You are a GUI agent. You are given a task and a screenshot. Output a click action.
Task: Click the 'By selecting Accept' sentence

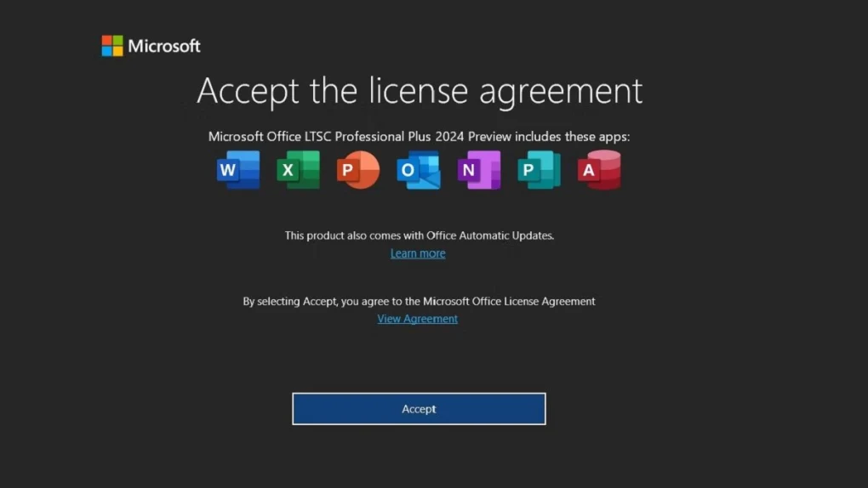click(x=419, y=302)
